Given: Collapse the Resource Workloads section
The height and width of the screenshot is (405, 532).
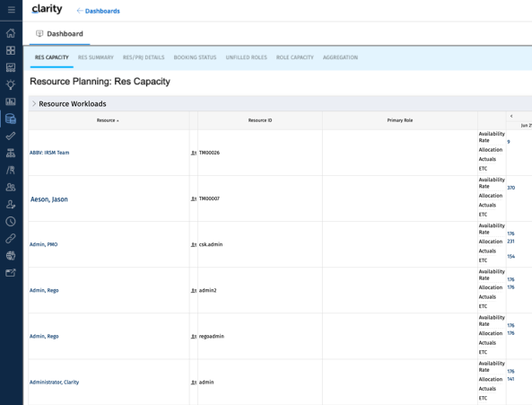Looking at the screenshot, I should tap(34, 103).
